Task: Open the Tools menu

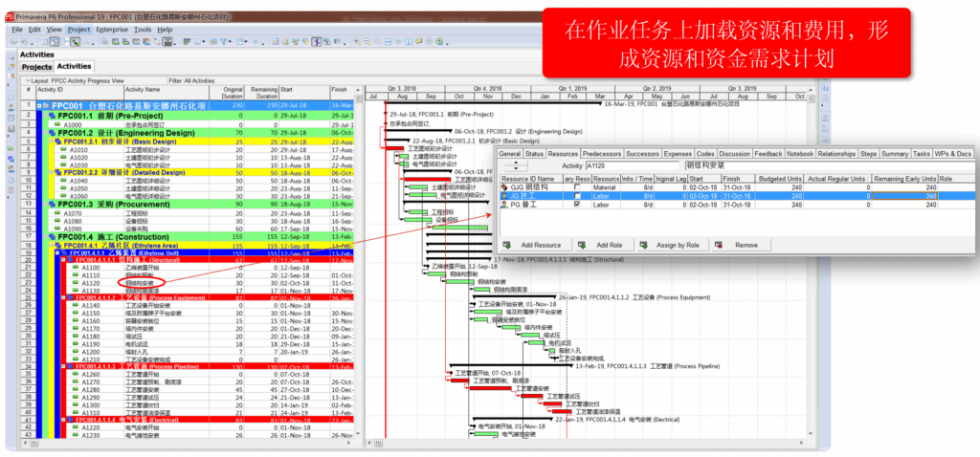Action: point(143,30)
